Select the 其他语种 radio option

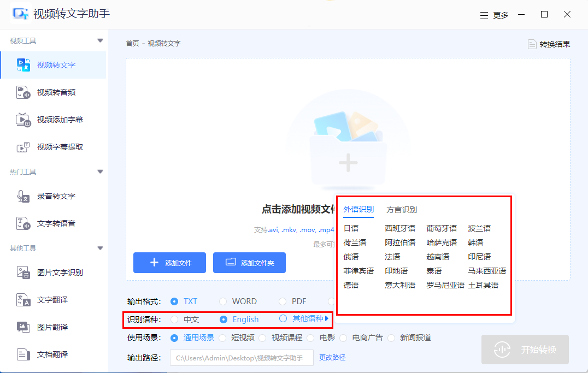tap(283, 318)
